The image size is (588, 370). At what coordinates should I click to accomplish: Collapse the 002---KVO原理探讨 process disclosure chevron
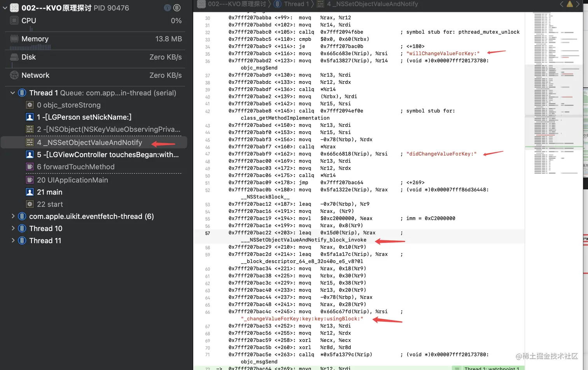coord(5,8)
